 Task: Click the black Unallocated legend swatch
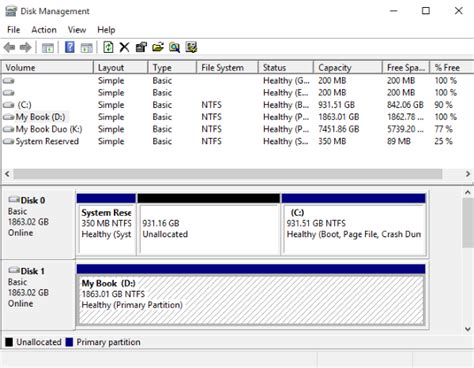pyautogui.click(x=9, y=342)
